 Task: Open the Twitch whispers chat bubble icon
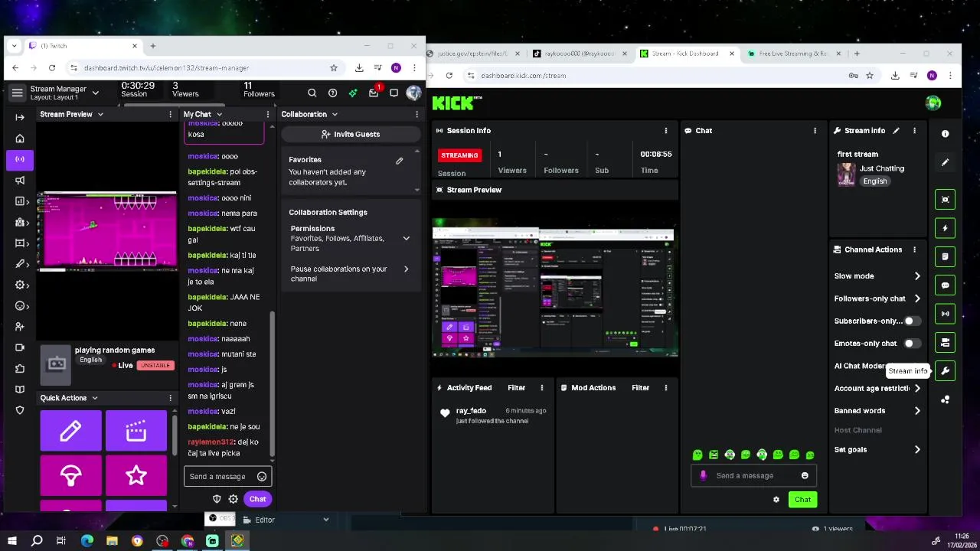[x=394, y=93]
